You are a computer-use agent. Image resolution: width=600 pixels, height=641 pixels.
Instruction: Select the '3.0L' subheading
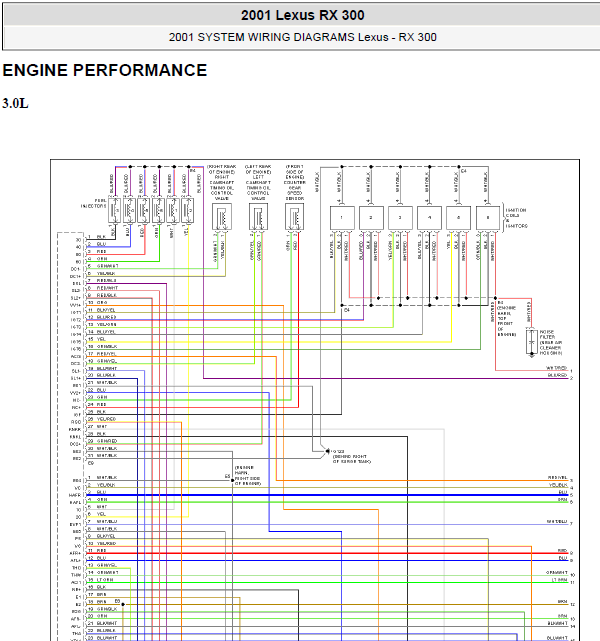pos(16,103)
